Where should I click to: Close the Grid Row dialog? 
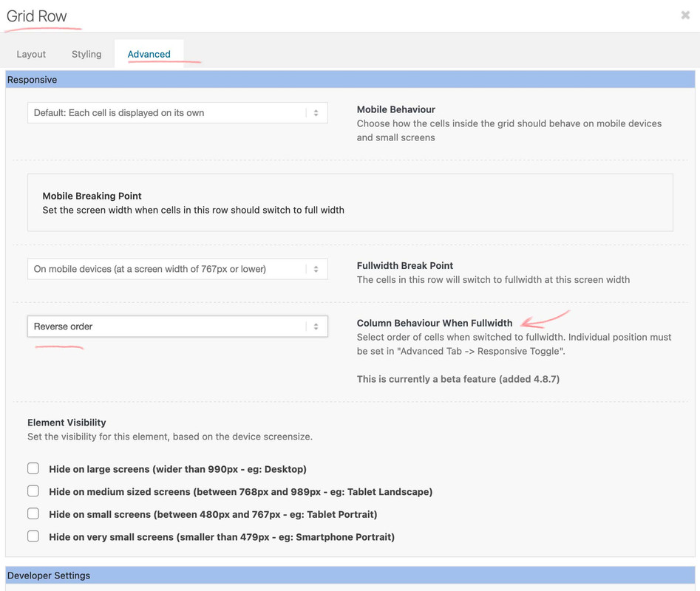685,16
